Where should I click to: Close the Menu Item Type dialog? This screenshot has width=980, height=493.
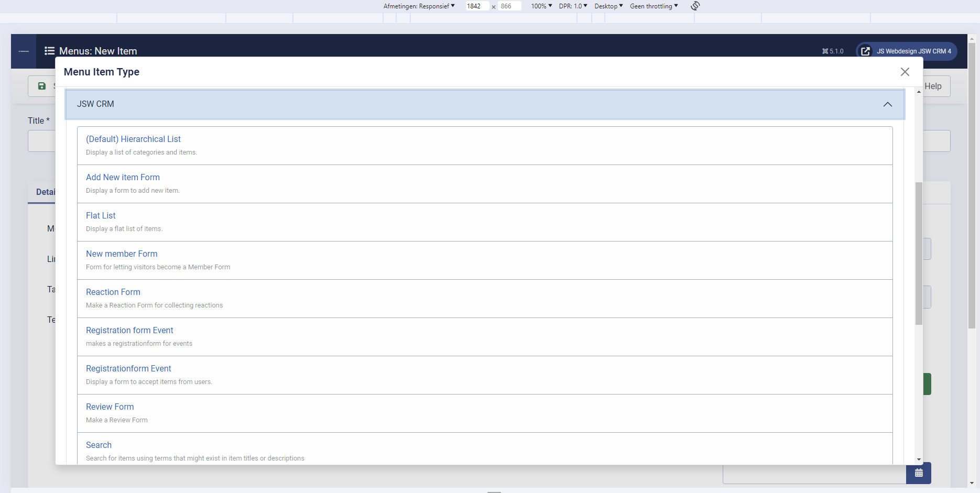click(x=905, y=72)
